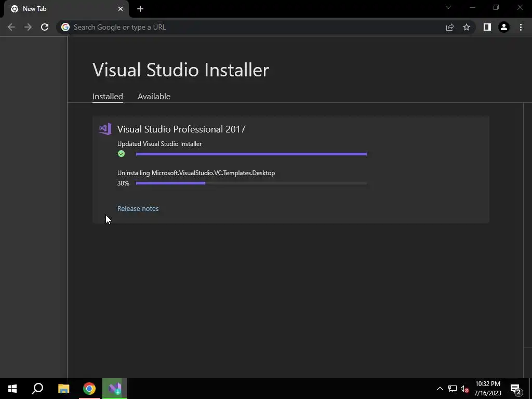Image resolution: width=532 pixels, height=399 pixels.
Task: Close the New Tab tab
Action: click(121, 9)
